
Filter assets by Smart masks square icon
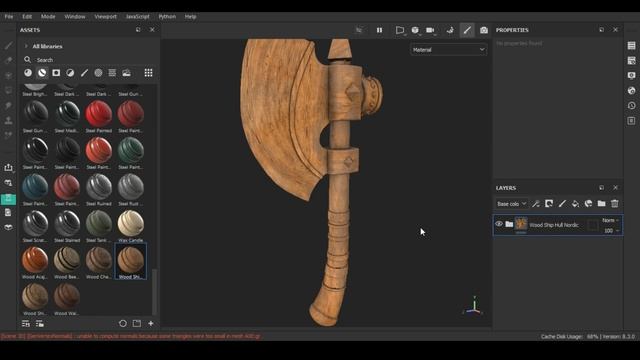click(x=56, y=73)
